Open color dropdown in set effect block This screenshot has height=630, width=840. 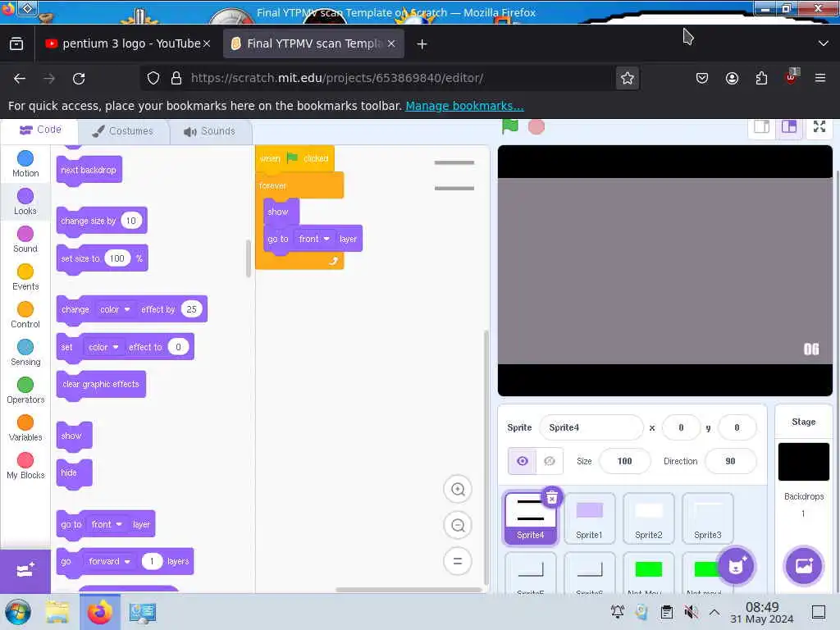click(x=103, y=347)
